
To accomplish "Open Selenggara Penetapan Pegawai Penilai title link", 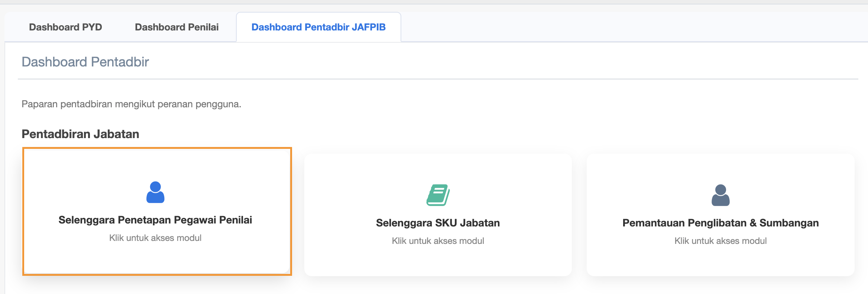I will tap(155, 220).
